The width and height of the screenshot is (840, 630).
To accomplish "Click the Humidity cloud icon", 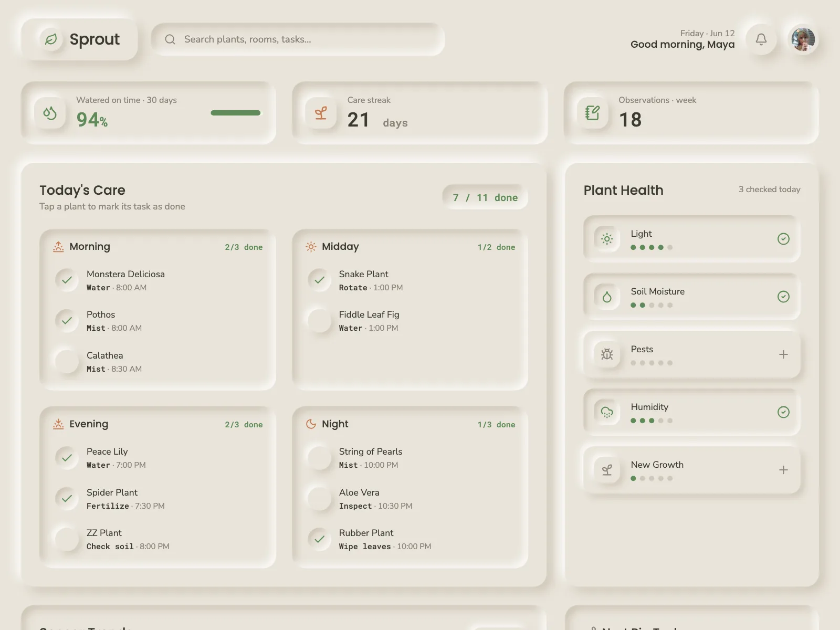I will click(x=607, y=412).
